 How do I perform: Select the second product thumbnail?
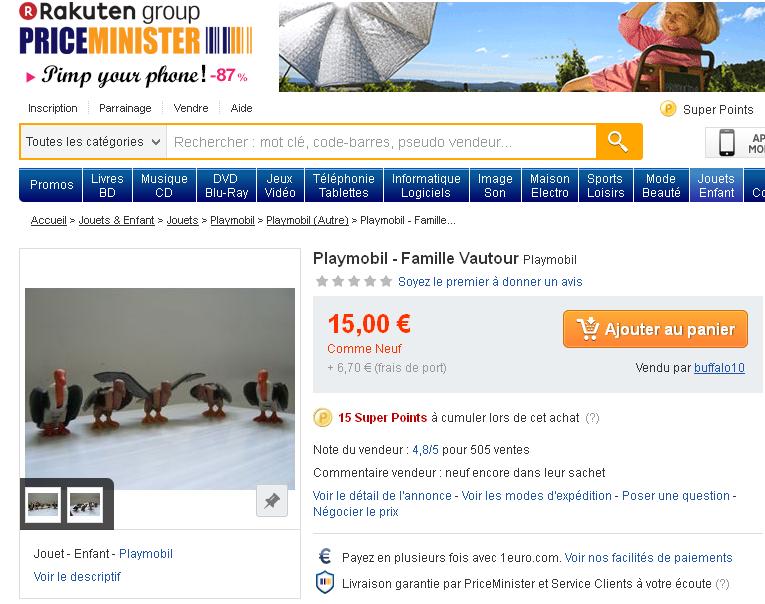point(85,505)
